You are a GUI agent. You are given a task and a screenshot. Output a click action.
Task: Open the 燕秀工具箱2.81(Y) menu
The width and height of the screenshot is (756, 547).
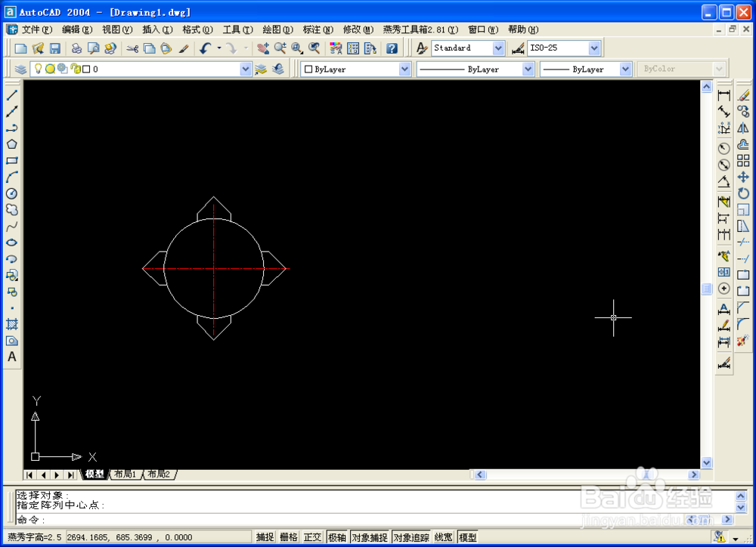click(420, 29)
